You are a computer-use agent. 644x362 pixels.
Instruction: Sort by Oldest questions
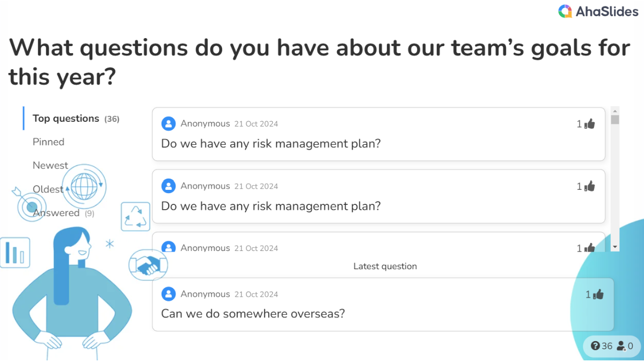48,189
